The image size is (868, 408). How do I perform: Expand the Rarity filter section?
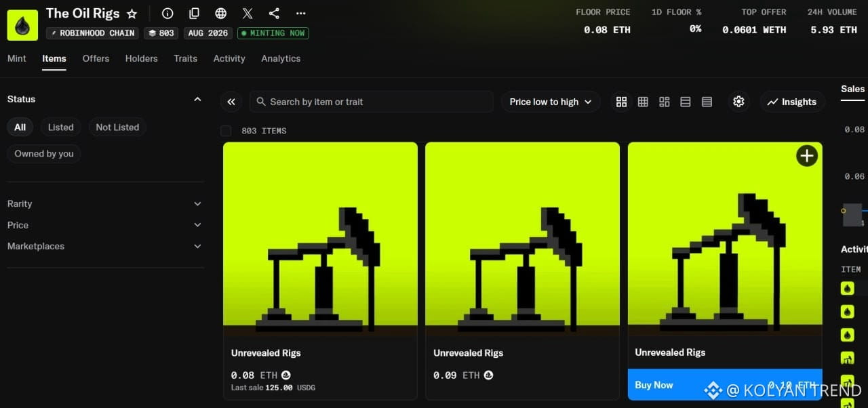105,204
